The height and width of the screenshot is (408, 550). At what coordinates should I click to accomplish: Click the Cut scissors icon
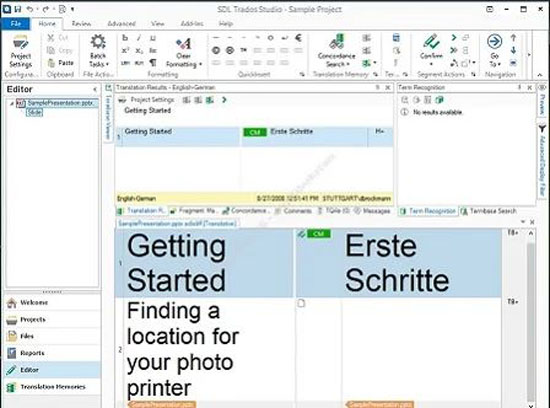pos(51,38)
